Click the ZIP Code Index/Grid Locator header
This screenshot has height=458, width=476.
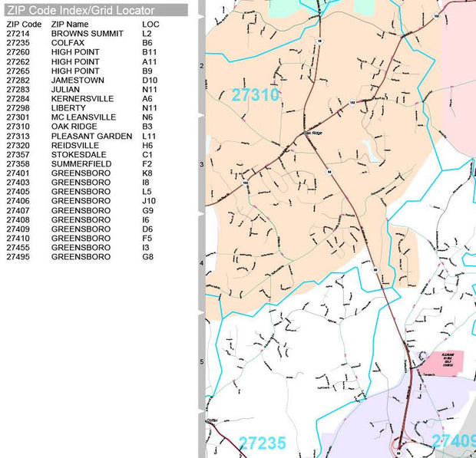96,10
